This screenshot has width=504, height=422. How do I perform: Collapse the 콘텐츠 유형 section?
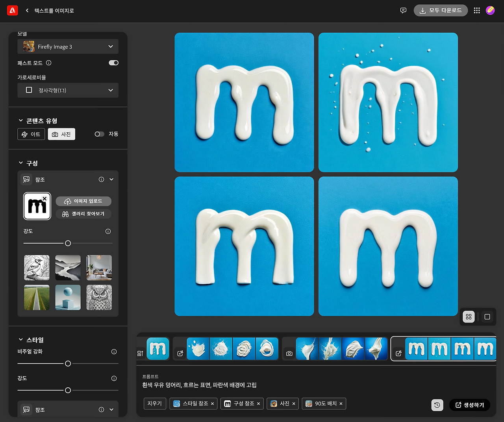[21, 120]
